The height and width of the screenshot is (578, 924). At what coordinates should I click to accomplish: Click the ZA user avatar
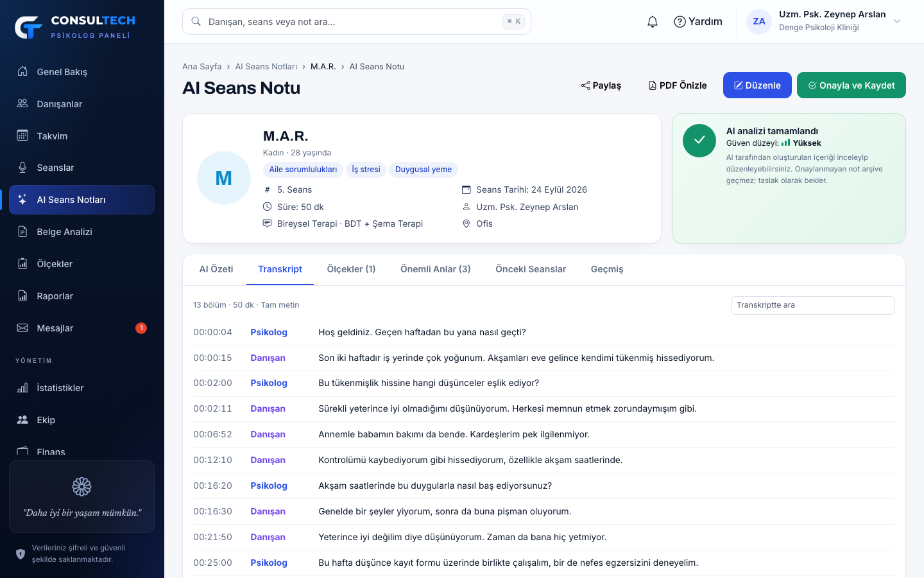tap(759, 22)
